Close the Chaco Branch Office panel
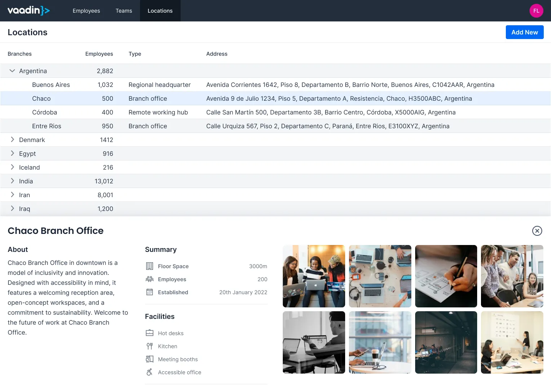The height and width of the screenshot is (392, 551). click(x=537, y=231)
